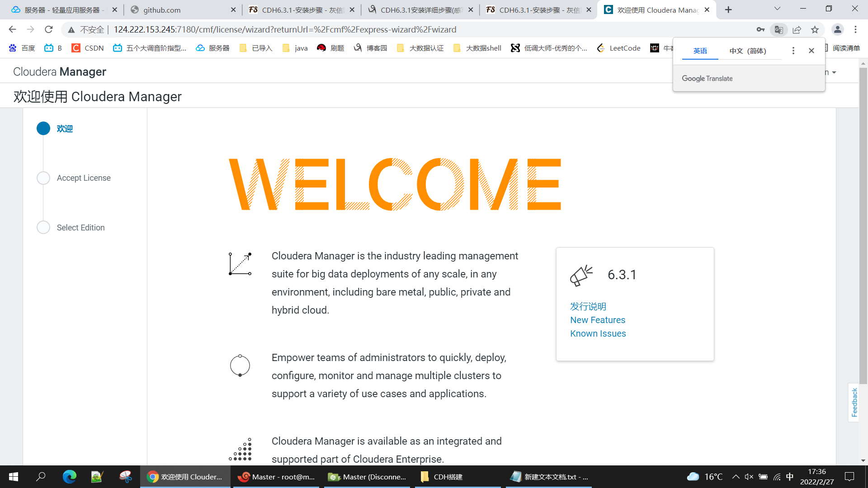The image size is (868, 488).
Task: Select the Accept License step circle
Action: click(43, 178)
